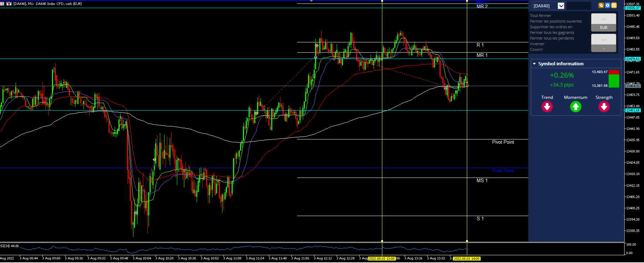Open the trade list icon at chart top-left
The height and width of the screenshot is (263, 644).
coord(2,4)
